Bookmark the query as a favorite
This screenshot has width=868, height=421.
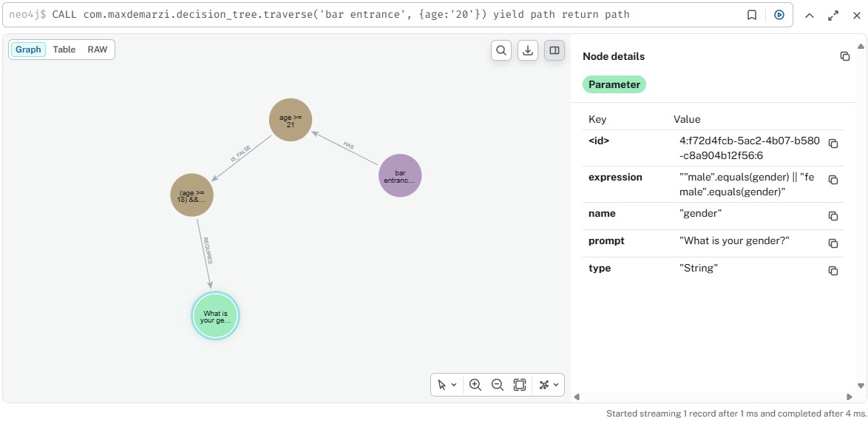[x=752, y=15]
